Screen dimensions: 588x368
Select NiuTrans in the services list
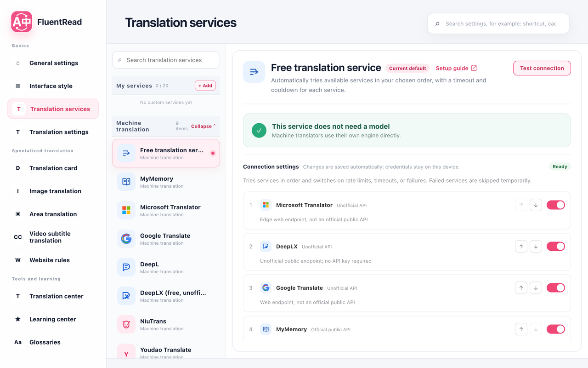(x=166, y=324)
